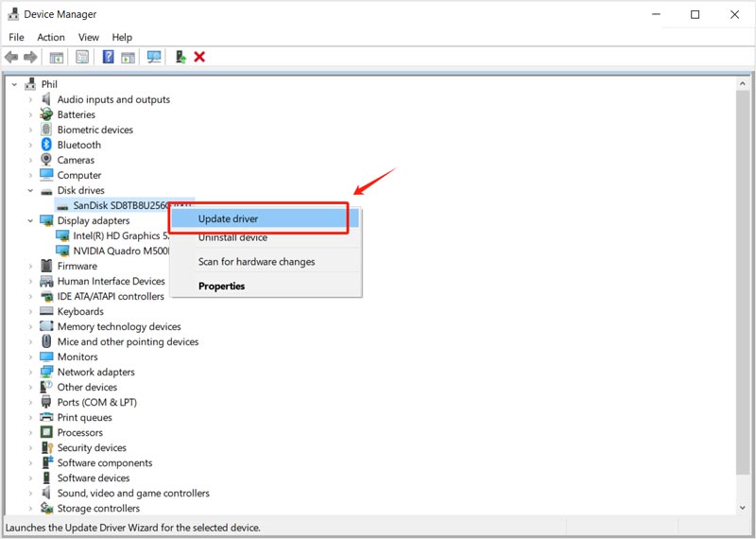Click the green-arrow Update driver toolbar icon

[180, 57]
